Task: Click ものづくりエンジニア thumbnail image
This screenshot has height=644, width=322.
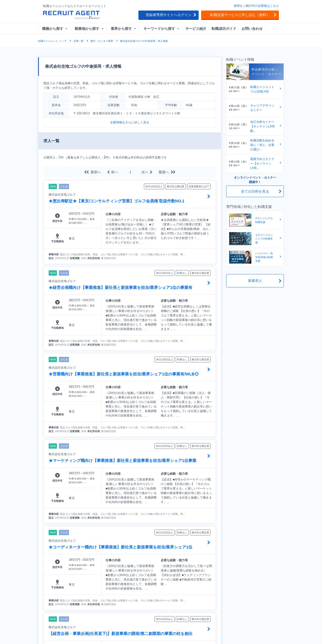Action: pyautogui.click(x=240, y=238)
